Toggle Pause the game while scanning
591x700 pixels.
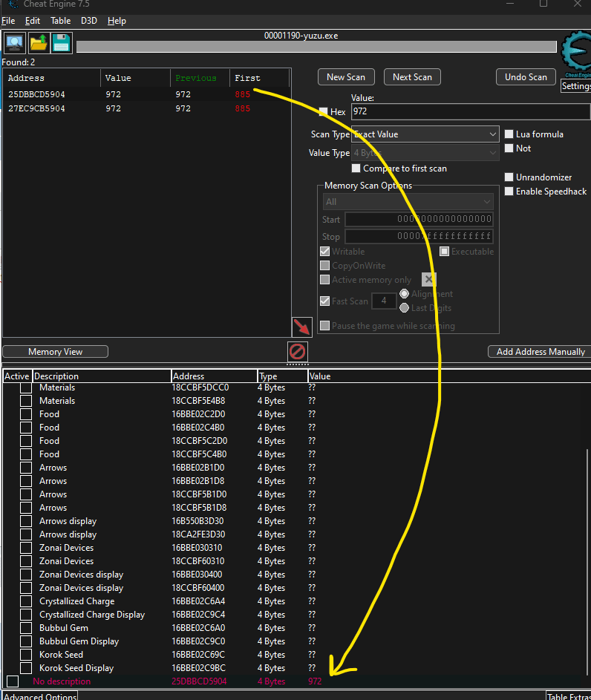point(325,325)
